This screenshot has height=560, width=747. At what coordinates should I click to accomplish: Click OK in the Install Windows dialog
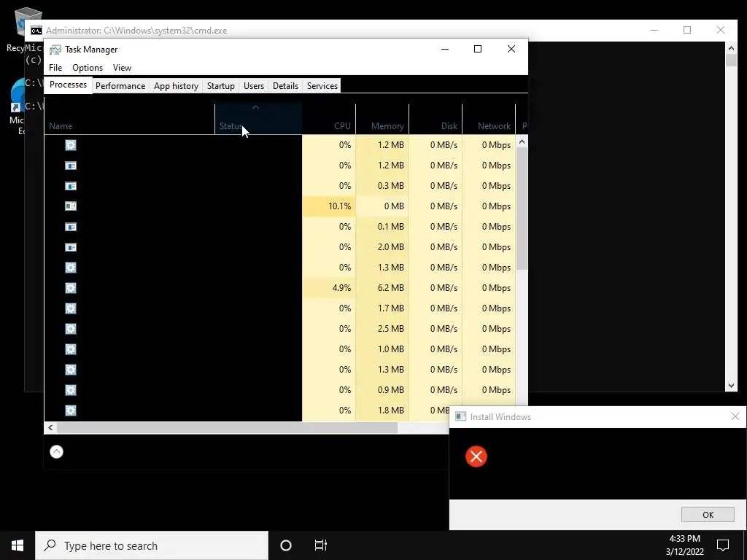[708, 515]
